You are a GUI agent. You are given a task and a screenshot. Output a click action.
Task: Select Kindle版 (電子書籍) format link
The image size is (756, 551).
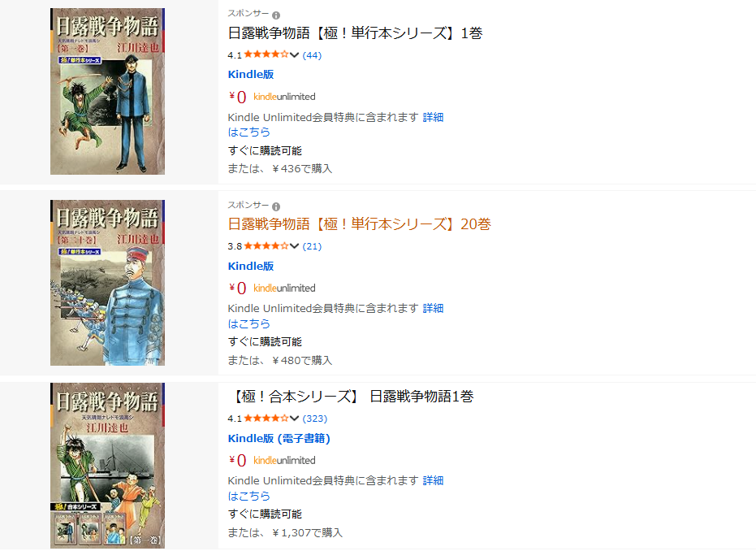(279, 439)
